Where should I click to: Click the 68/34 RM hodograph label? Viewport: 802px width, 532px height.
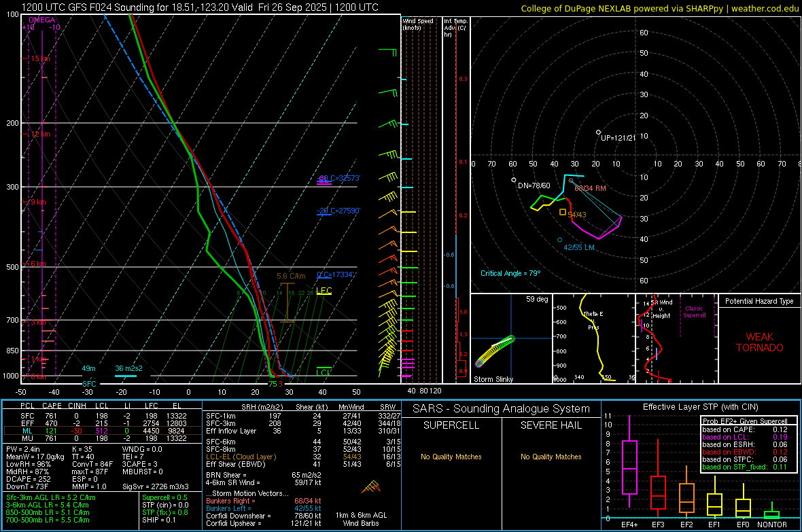pyautogui.click(x=590, y=188)
